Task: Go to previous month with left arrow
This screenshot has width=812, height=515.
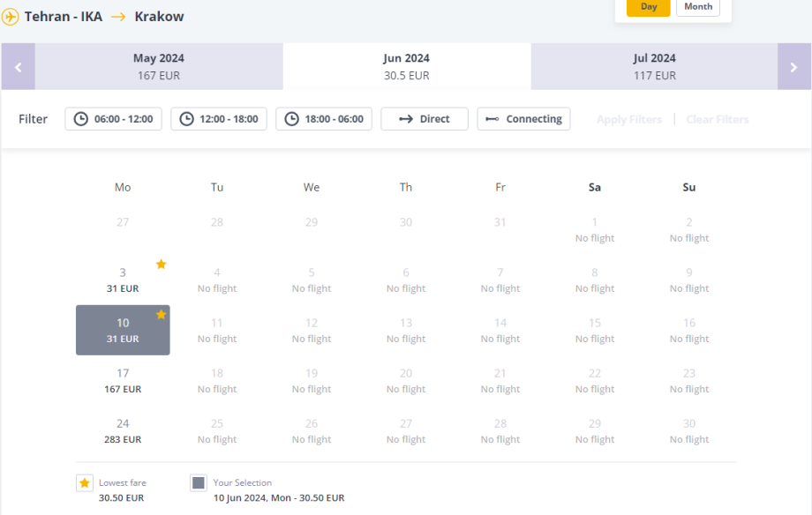Action: click(x=18, y=67)
